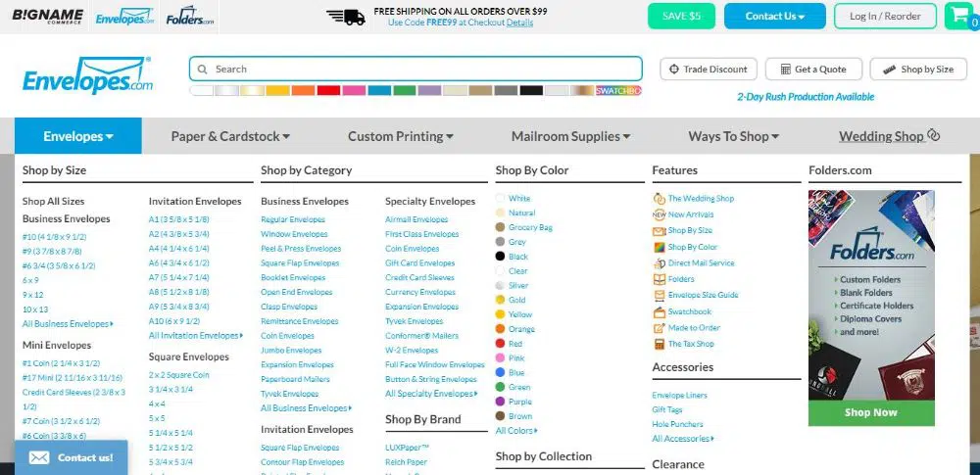Open the Custom Printing menu
The height and width of the screenshot is (475, 980).
click(x=400, y=136)
